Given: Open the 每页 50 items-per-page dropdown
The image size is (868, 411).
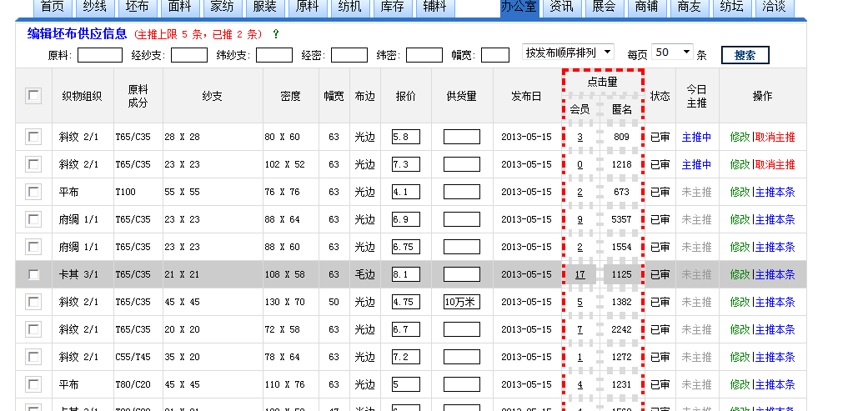Looking at the screenshot, I should click(x=672, y=53).
